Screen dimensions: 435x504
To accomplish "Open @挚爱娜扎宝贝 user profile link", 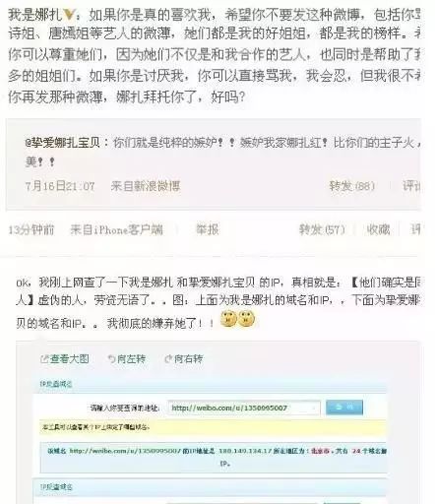I will tap(62, 143).
